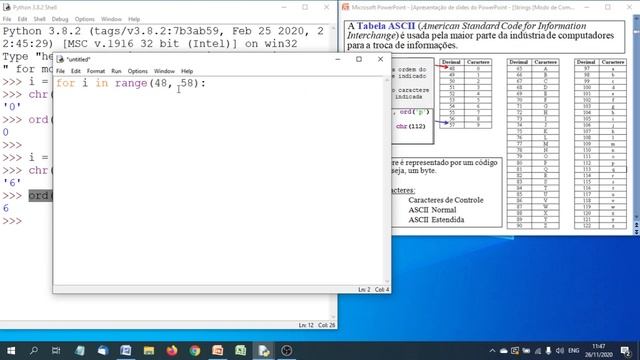Click the Python IDLE taskbar icon
This screenshot has height=360, width=640.
tap(263, 351)
